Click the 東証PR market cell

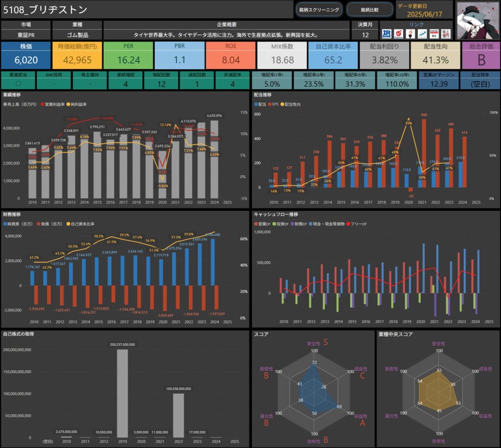[26, 35]
